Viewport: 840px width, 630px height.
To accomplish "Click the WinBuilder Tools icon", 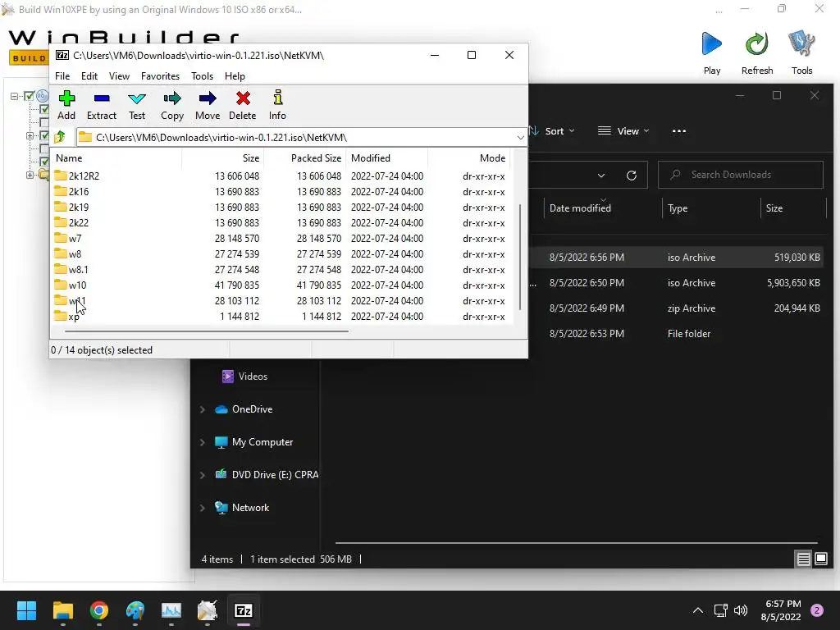I will 801,44.
